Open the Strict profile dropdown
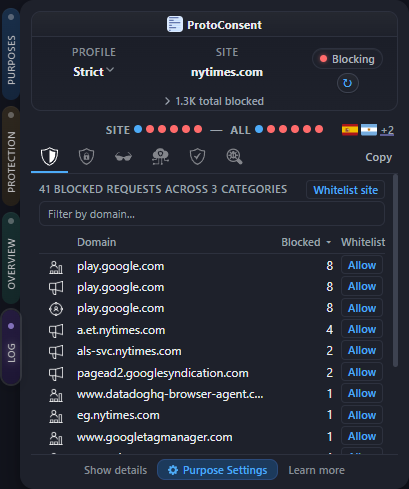 [93, 72]
